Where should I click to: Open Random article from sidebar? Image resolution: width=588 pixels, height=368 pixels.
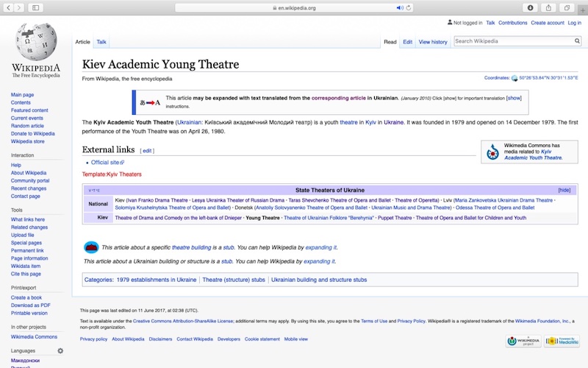27,126
